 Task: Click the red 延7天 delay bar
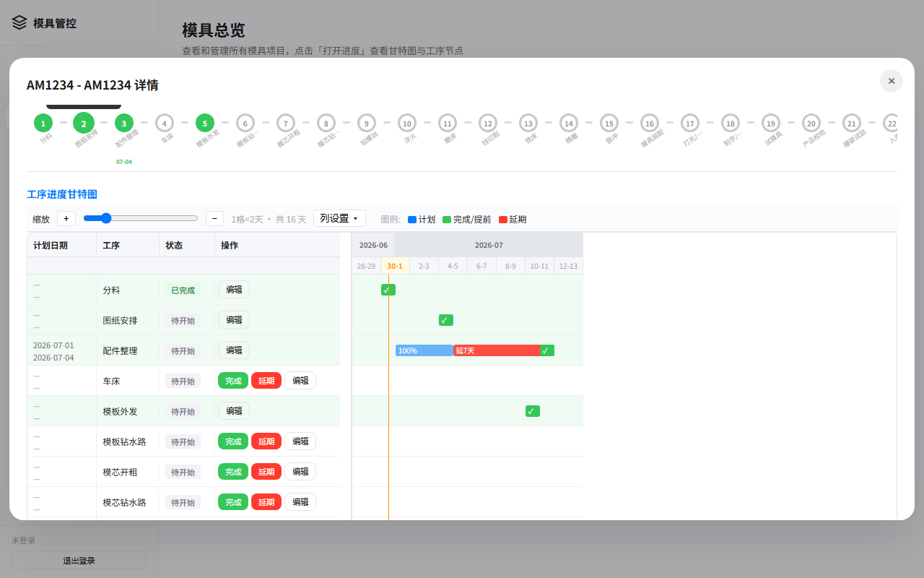pos(497,350)
